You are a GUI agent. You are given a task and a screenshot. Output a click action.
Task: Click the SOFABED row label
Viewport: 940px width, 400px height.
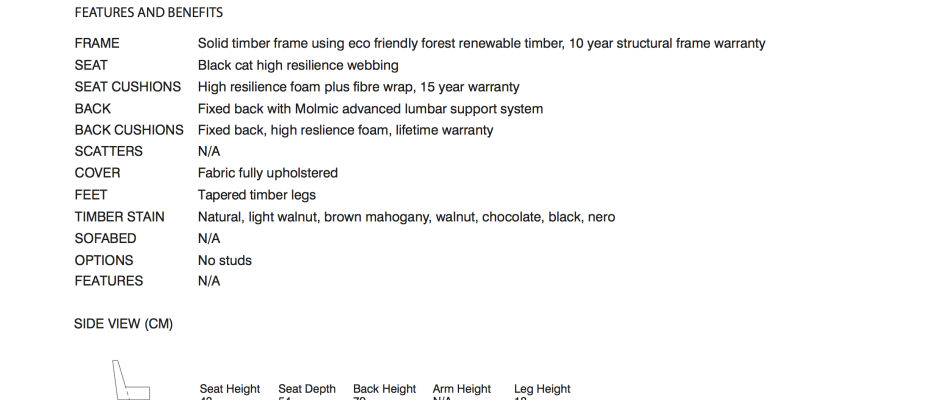(x=106, y=239)
